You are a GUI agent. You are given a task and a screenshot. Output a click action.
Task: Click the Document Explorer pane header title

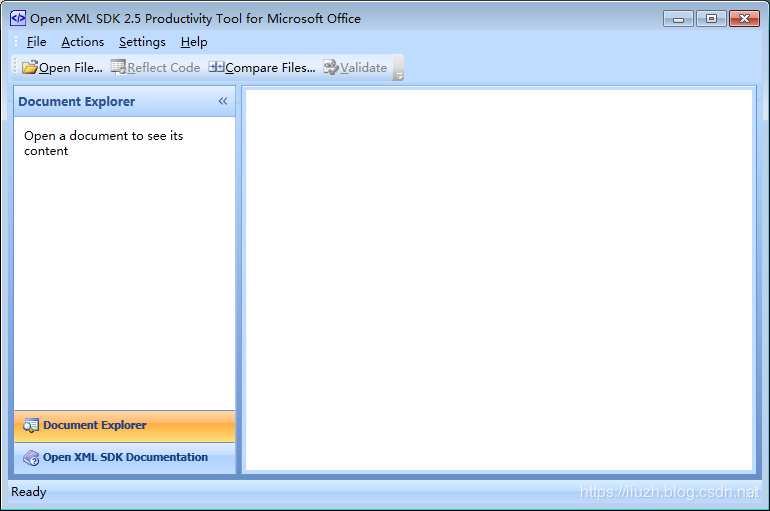point(77,102)
